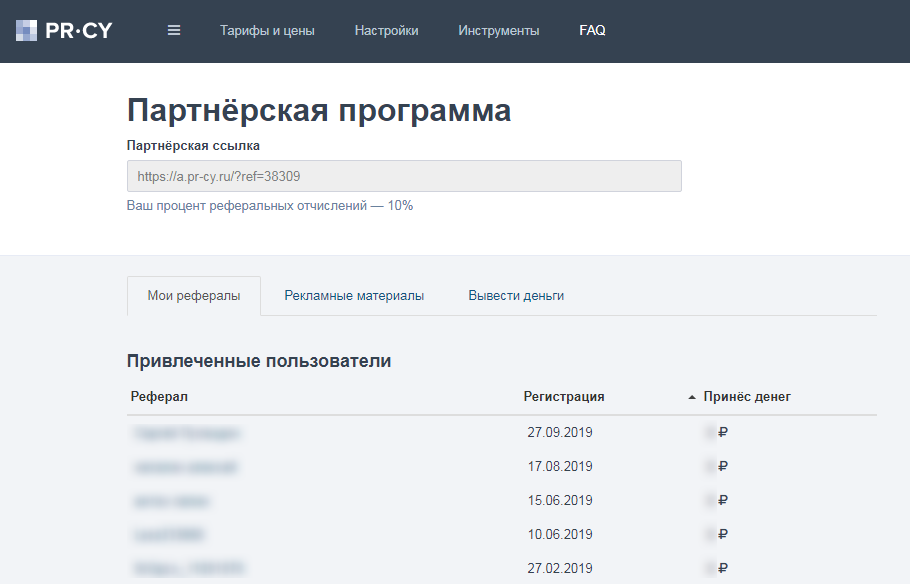Select the Мои рефералы tab
This screenshot has width=910, height=584.
tap(193, 295)
